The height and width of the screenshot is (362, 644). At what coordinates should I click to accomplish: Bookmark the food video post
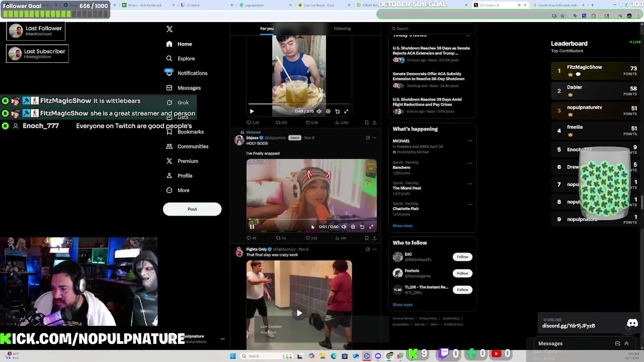pyautogui.click(x=366, y=123)
